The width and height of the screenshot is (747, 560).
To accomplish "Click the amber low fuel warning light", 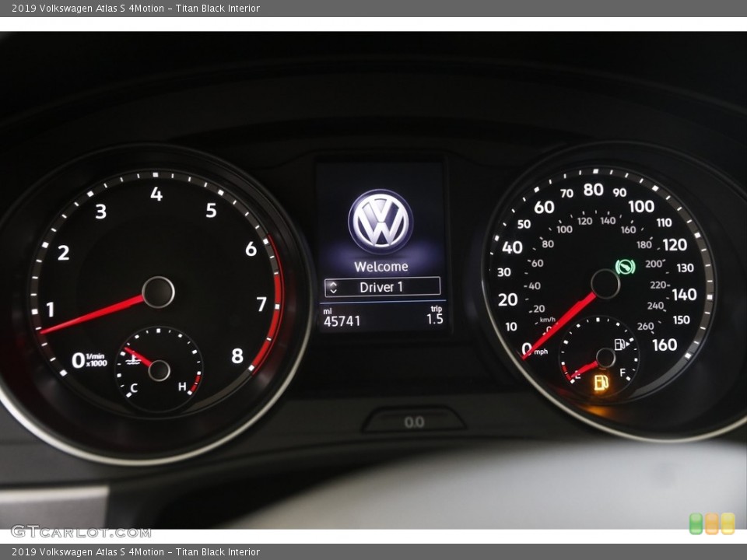I will click(x=601, y=382).
